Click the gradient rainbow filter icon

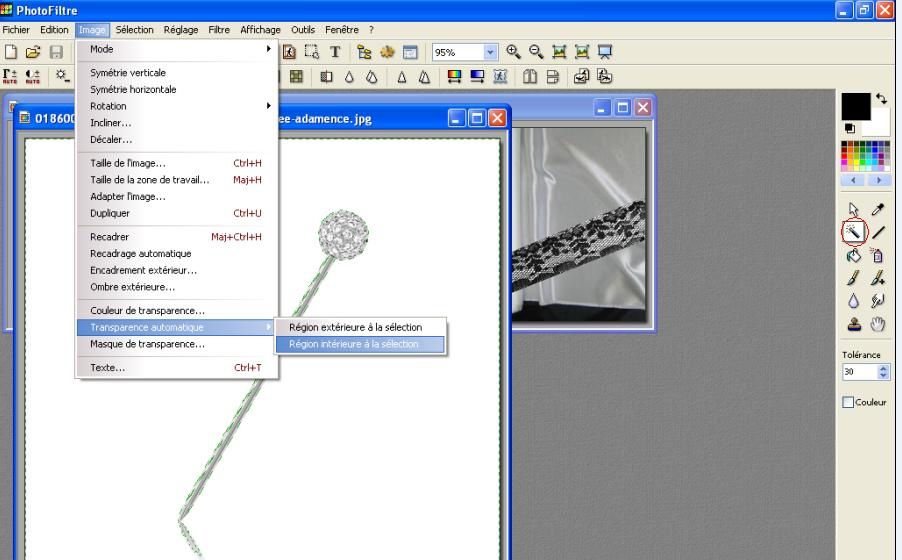[454, 76]
